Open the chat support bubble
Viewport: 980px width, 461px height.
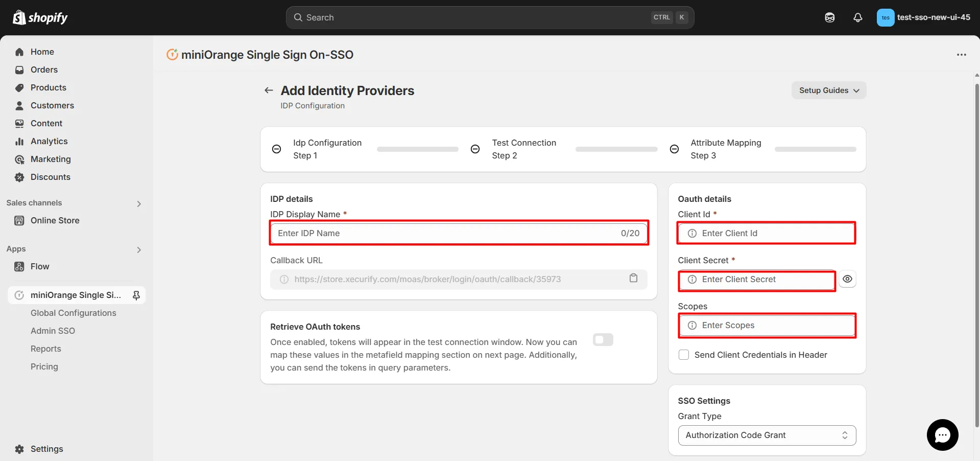click(942, 435)
